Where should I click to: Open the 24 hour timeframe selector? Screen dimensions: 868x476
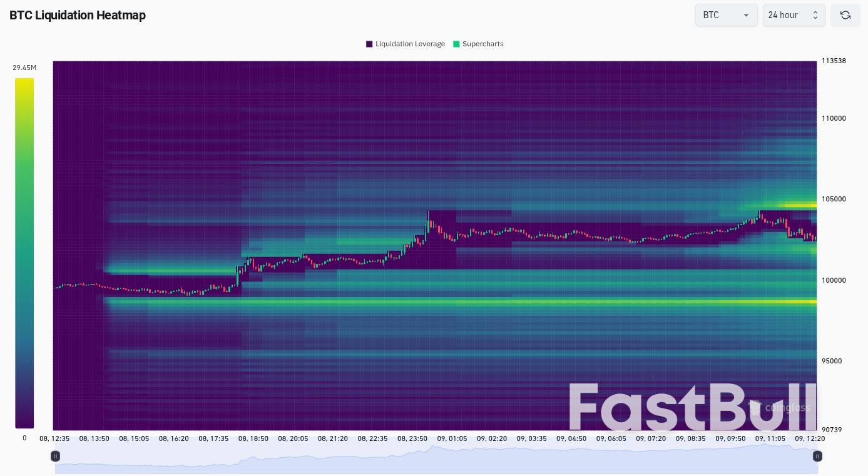793,14
